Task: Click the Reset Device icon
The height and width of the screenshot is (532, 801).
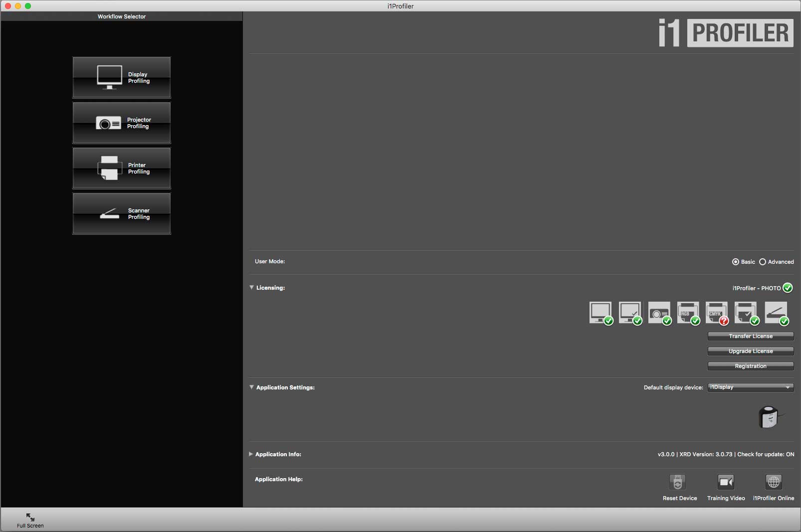Action: [677, 482]
